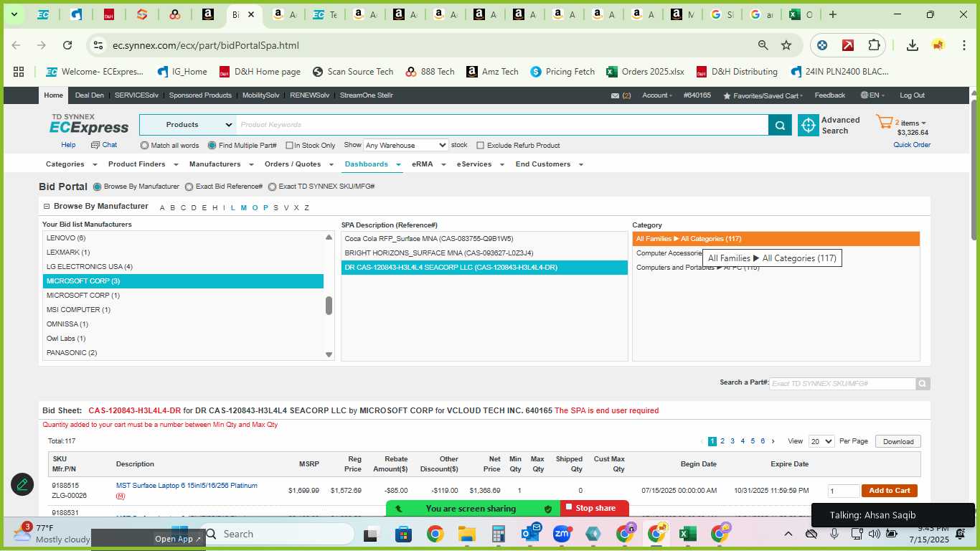980x551 pixels.
Task: Open Chrome tab search dropdown arrow
Action: click(x=14, y=14)
